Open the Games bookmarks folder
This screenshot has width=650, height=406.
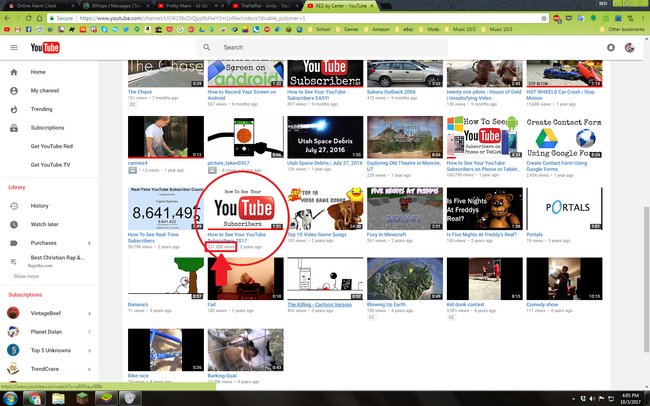pos(347,29)
